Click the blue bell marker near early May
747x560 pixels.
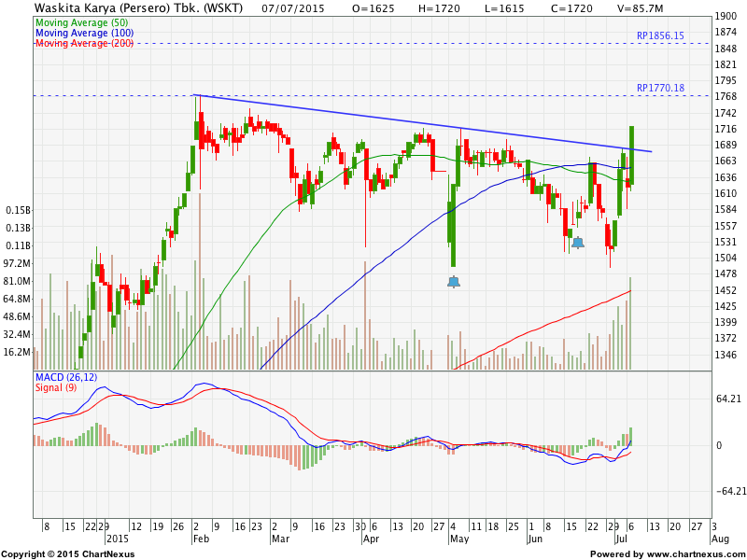(454, 281)
